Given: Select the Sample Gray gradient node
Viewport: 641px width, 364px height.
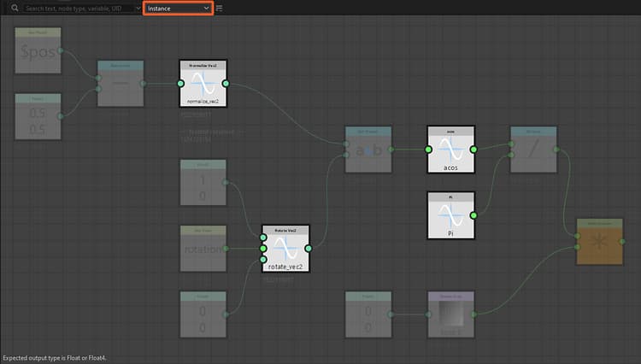Looking at the screenshot, I should 451,314.
